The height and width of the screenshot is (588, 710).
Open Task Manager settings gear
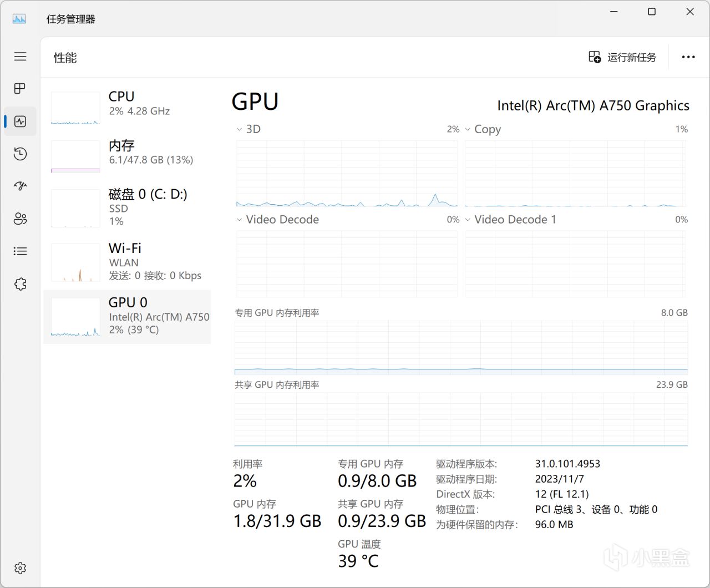pyautogui.click(x=21, y=568)
